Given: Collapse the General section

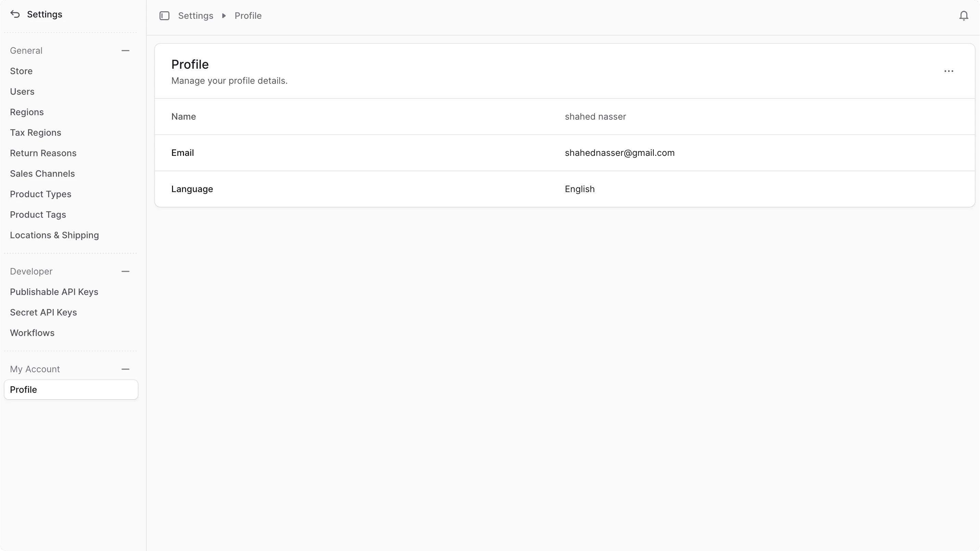Looking at the screenshot, I should click(125, 50).
